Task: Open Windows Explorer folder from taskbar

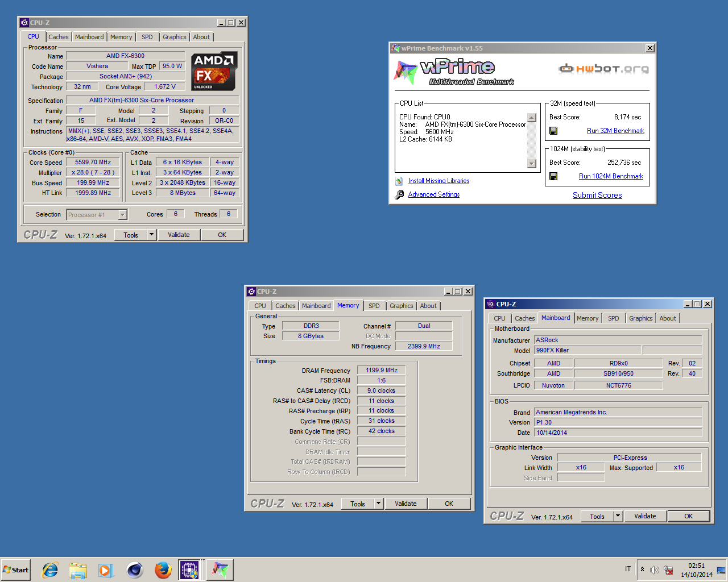Action: pos(78,569)
